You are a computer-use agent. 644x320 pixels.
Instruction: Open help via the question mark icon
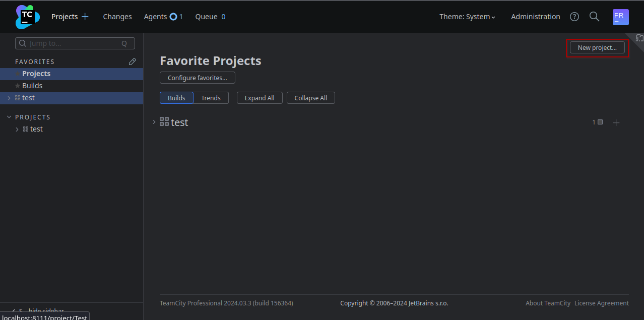click(x=574, y=16)
